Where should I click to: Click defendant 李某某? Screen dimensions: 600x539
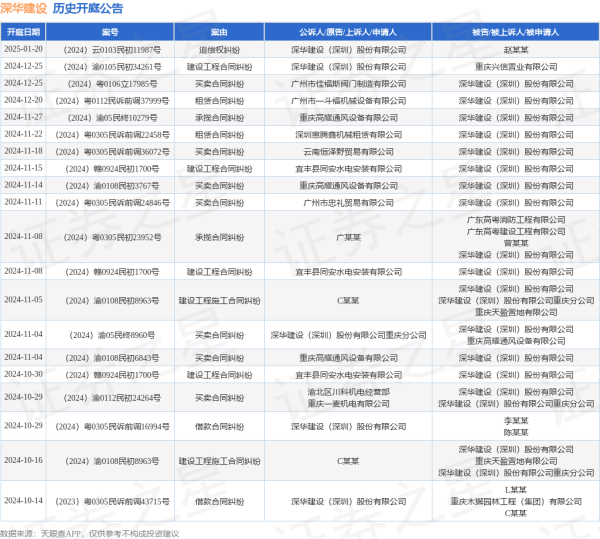tap(516, 421)
